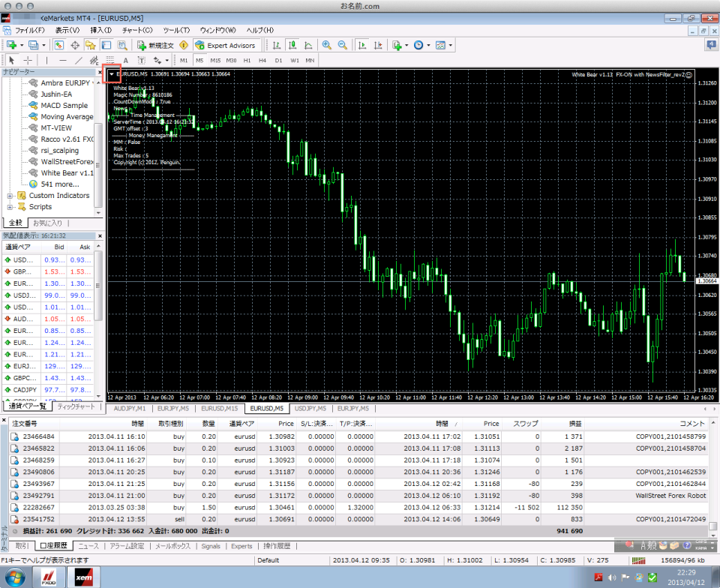Select the trendline drawing tool
The width and height of the screenshot is (720, 588).
click(x=79, y=60)
